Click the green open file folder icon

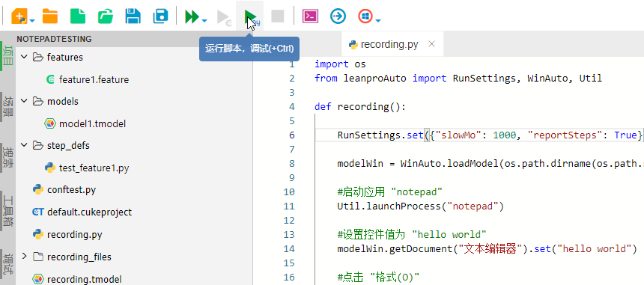click(106, 16)
